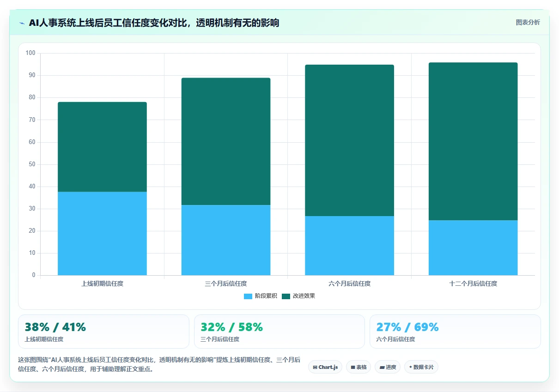Screen dimensions: 559x392
Task: Click the green bar segment for 十二个月后信任度
Action: click(473, 141)
